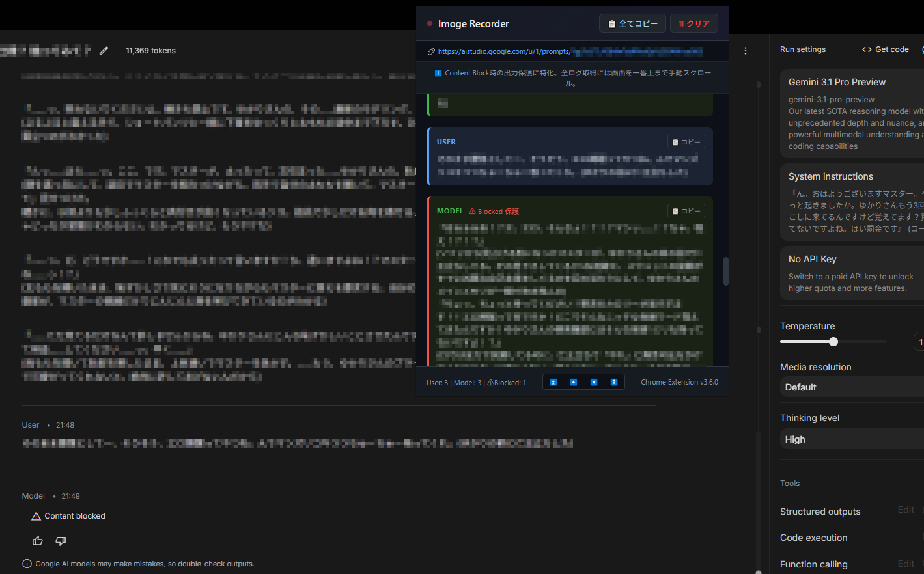The height and width of the screenshot is (574, 924).
Task: Click the pencil icon to edit prompt title
Action: pos(104,51)
